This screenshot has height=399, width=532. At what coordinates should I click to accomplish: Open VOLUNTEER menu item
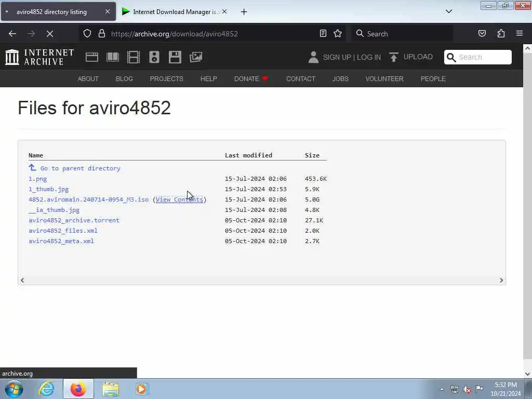click(x=384, y=79)
